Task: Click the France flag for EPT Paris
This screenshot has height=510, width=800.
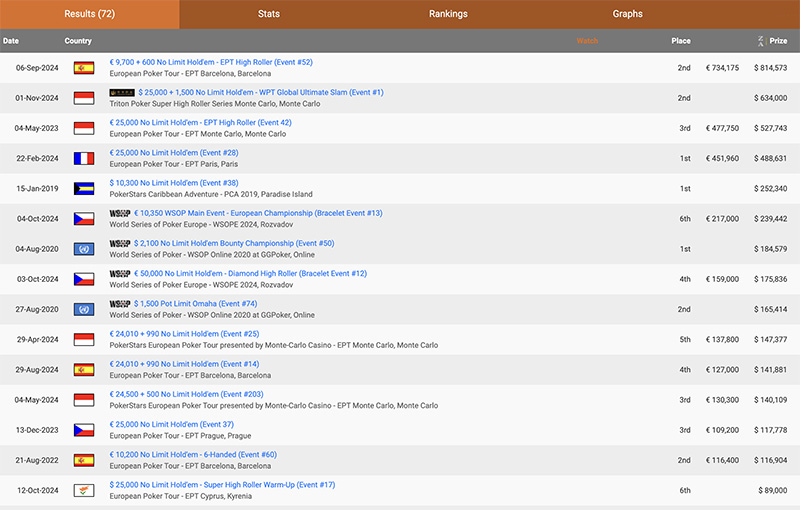Action: tap(84, 158)
